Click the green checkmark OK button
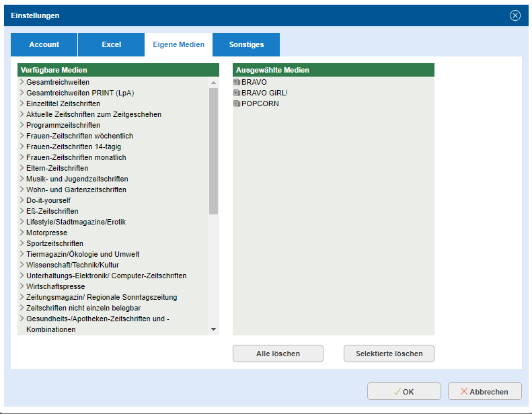The width and height of the screenshot is (532, 414). point(404,392)
